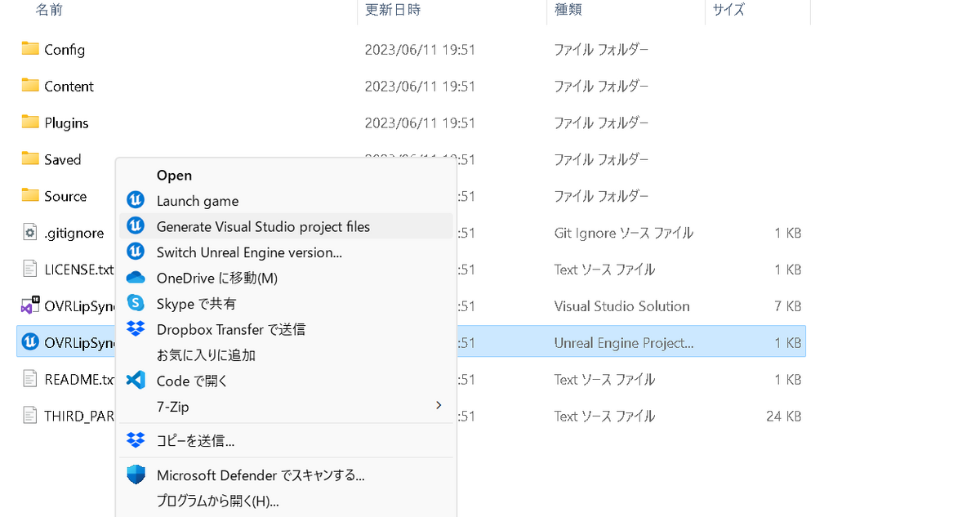The image size is (980, 517).
Task: Sort by the 更新日時 column header
Action: [x=393, y=10]
